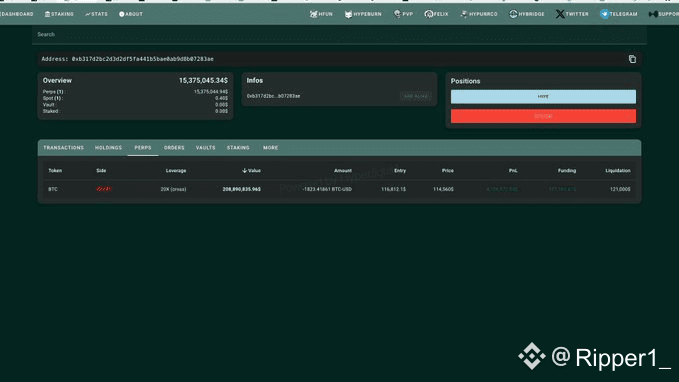Click the HFUN cat icon
The image size is (679, 382).
(314, 14)
